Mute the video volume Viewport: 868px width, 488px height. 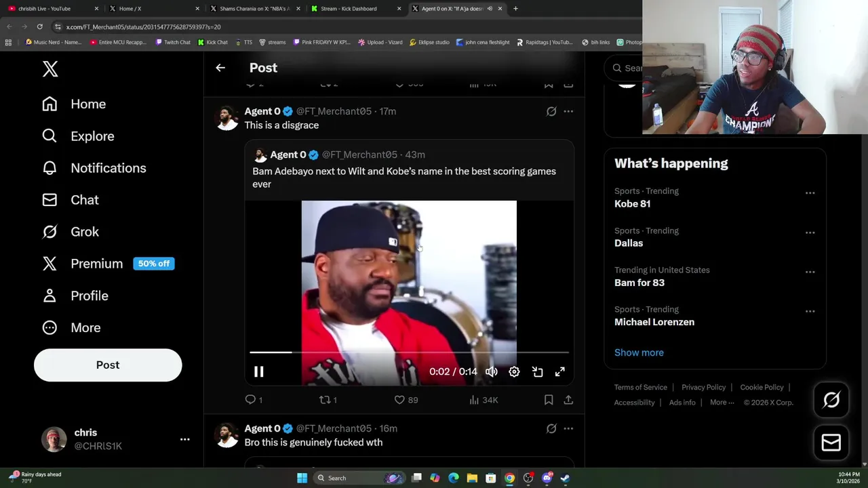point(492,371)
